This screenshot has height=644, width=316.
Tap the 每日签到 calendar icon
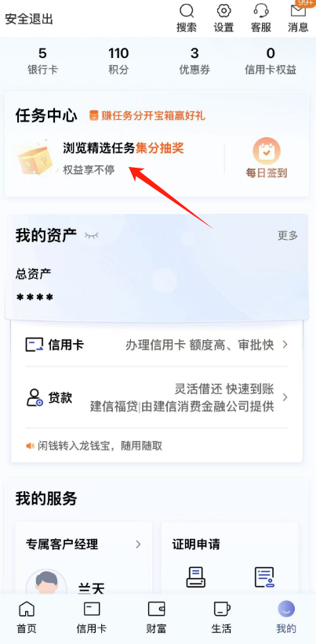[267, 150]
